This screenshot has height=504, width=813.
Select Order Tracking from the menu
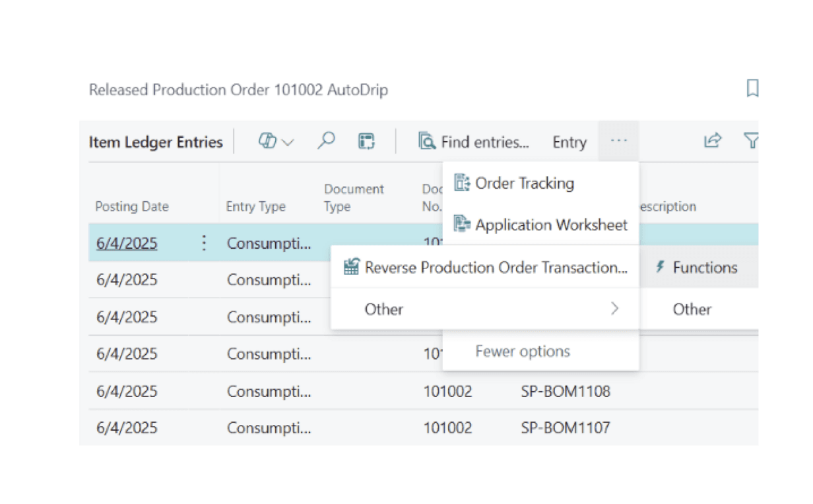(x=524, y=183)
